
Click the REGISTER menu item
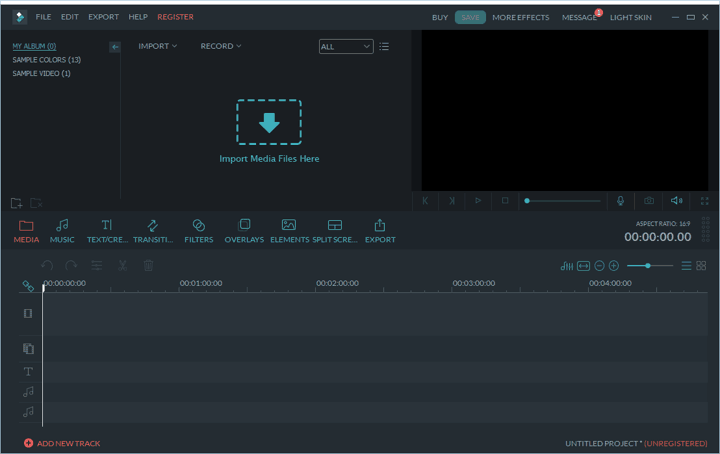pos(175,17)
